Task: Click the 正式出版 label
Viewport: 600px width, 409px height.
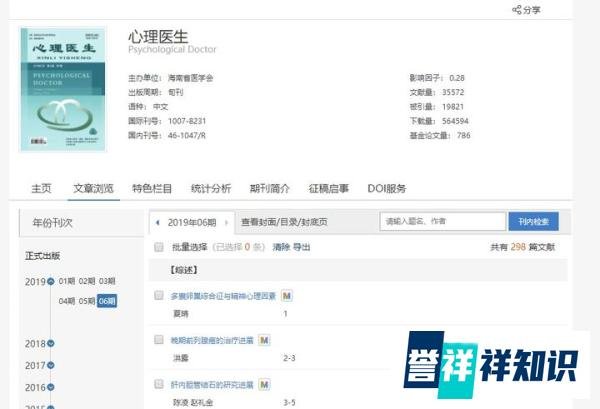Action: tap(42, 256)
